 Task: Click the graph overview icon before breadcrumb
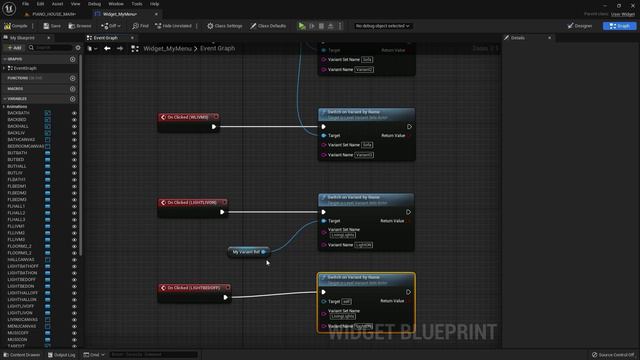coord(135,49)
